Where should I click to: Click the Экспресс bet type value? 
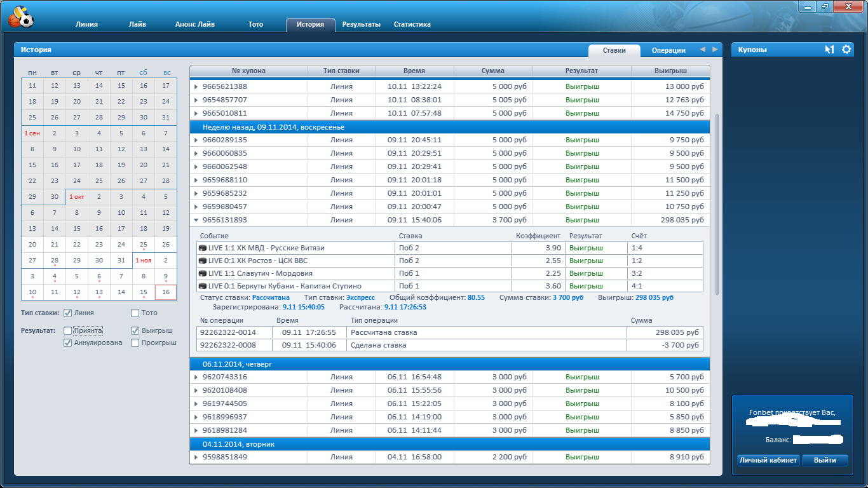click(x=360, y=297)
